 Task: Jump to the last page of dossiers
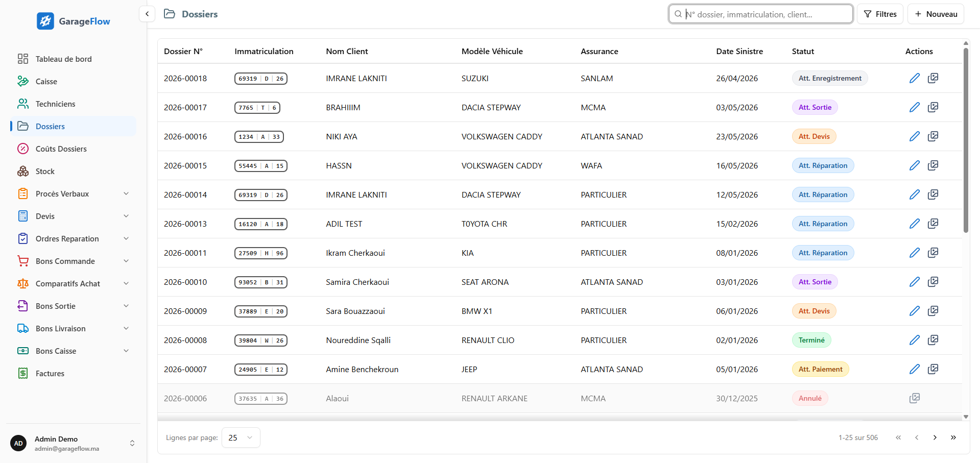pos(953,437)
